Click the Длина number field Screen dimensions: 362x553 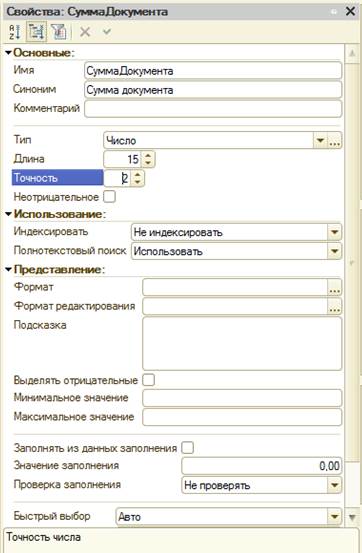click(123, 159)
